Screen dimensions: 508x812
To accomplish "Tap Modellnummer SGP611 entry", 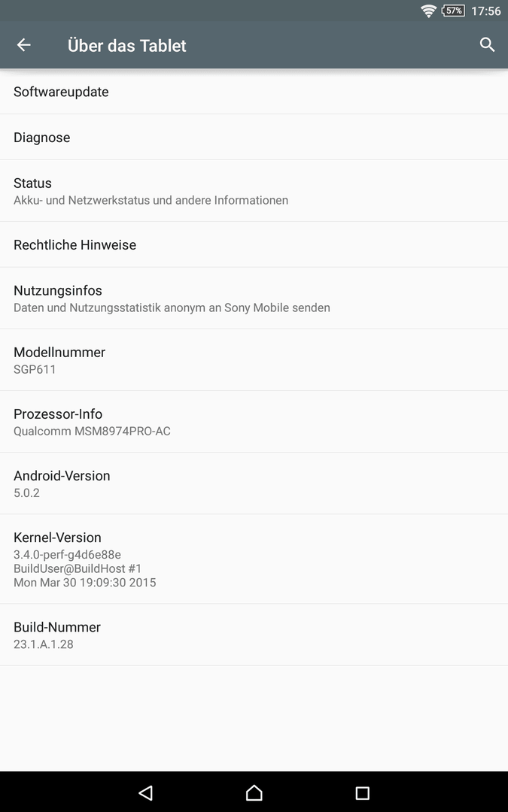I will pyautogui.click(x=254, y=360).
